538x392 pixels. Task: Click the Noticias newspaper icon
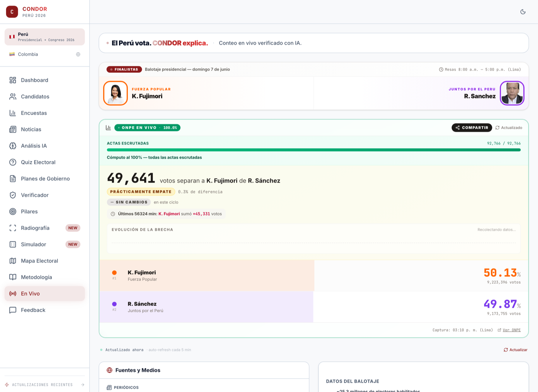pyautogui.click(x=13, y=129)
